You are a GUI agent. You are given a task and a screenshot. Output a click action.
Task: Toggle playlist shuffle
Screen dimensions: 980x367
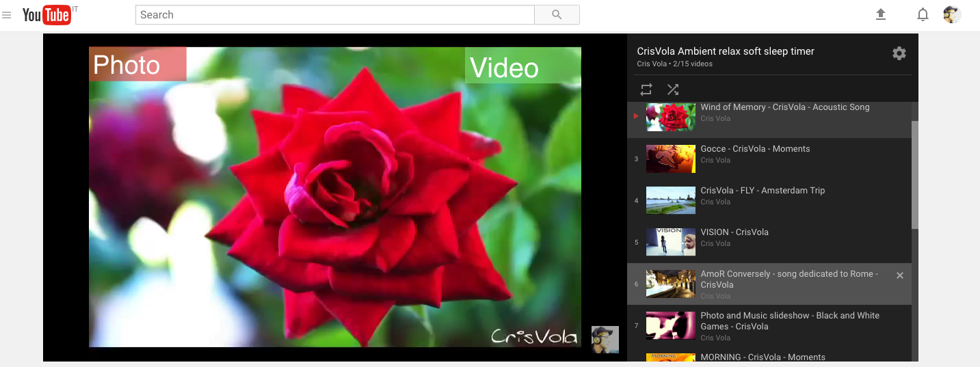pos(673,90)
